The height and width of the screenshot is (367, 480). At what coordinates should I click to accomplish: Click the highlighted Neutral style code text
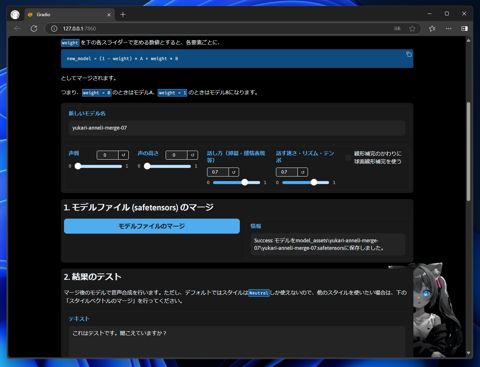point(259,293)
